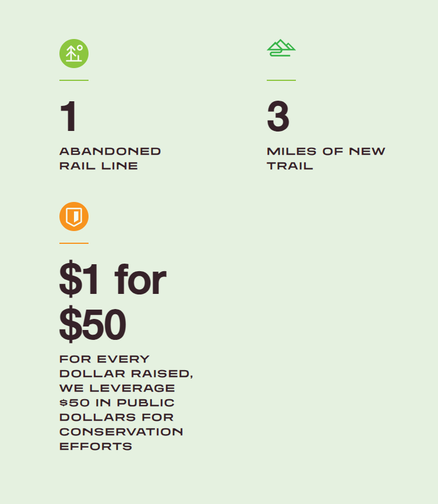The image size is (438, 504).
Task: Click the green tree and sun icon
Action: point(74,54)
